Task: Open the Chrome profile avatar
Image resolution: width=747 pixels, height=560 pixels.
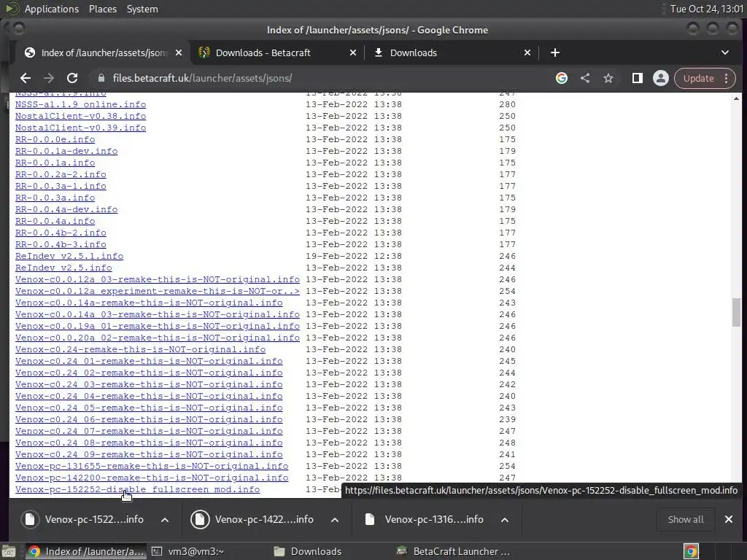Action: pos(661,78)
